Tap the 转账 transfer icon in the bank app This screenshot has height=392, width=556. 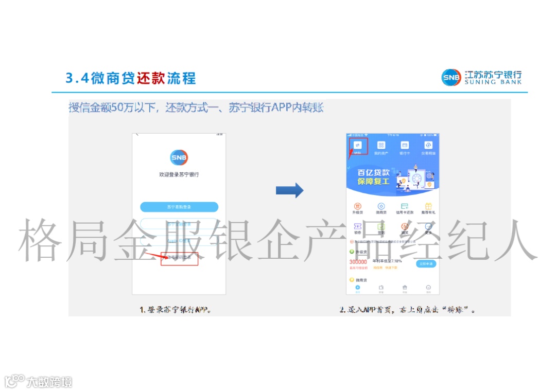[357, 147]
